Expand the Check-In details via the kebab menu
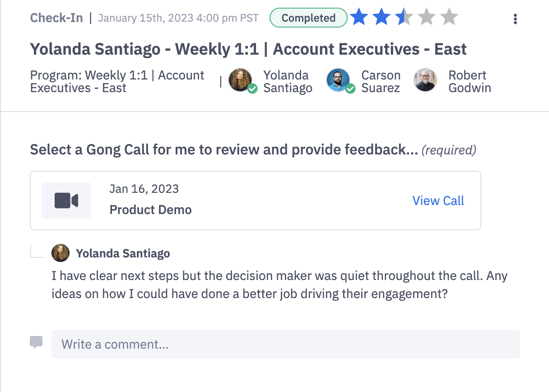549x392 pixels. click(515, 19)
